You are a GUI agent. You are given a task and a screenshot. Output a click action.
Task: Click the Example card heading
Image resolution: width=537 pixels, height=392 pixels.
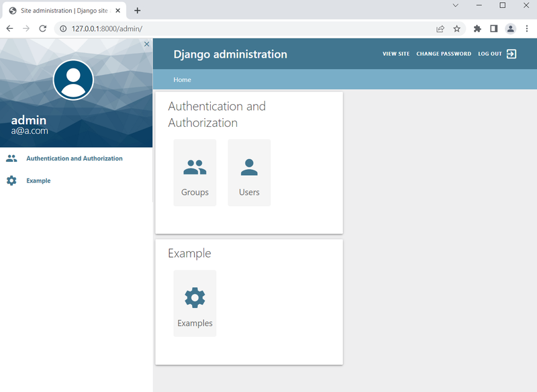click(189, 254)
